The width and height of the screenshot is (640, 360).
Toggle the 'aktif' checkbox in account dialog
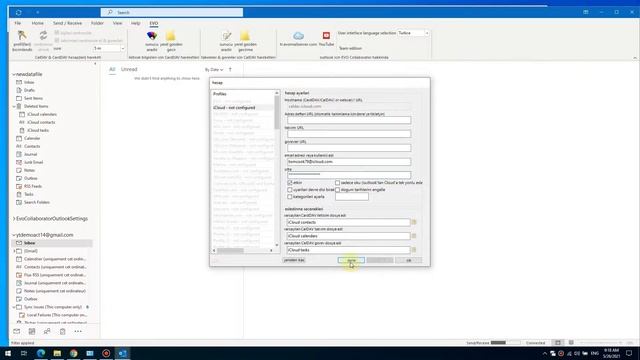tap(290, 182)
